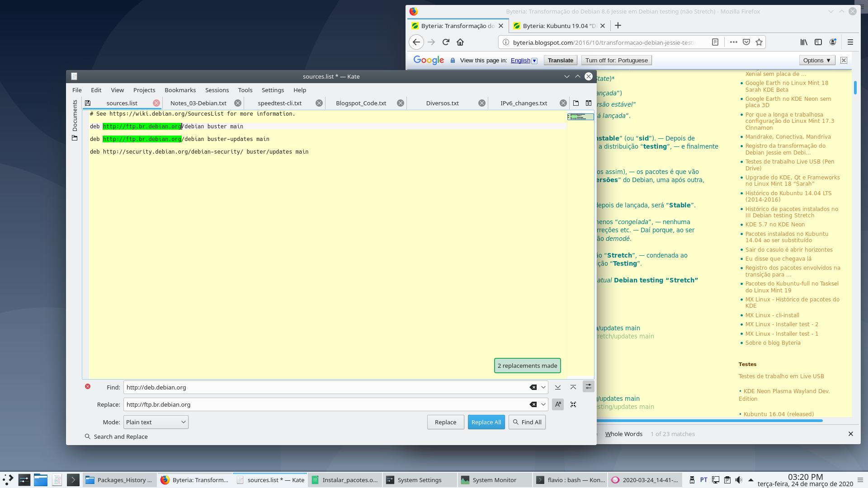Clear the Replace field text
868x488 pixels.
click(x=533, y=404)
